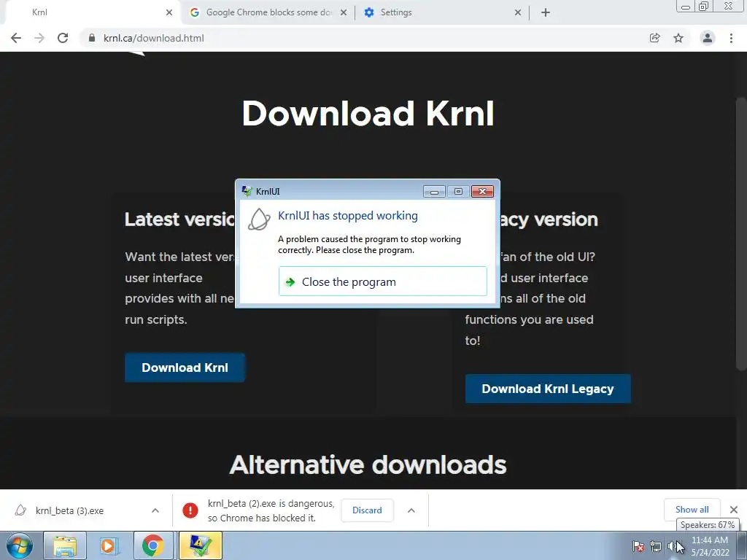This screenshot has width=747, height=560.
Task: Expand options for krnl_beta (3).exe
Action: [155, 510]
